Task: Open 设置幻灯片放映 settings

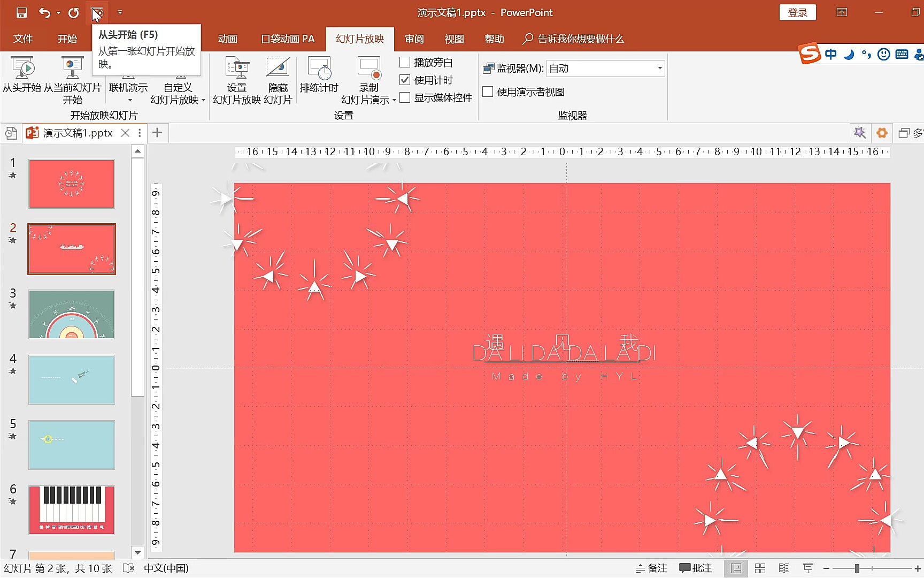Action: 237,80
